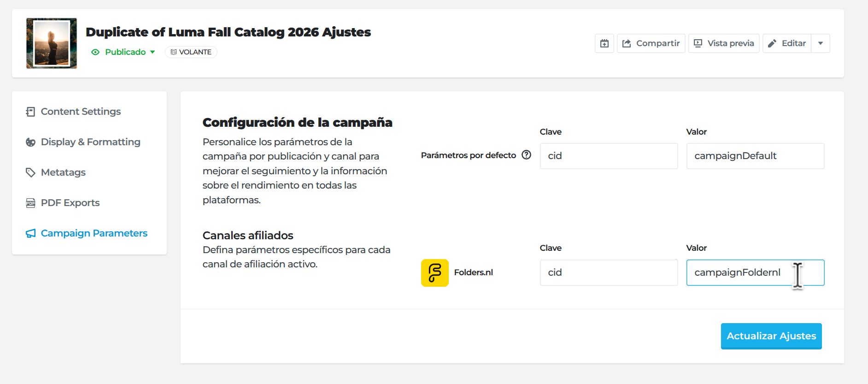Click the Folders.nl yellow logo icon
The width and height of the screenshot is (868, 384).
tap(434, 272)
